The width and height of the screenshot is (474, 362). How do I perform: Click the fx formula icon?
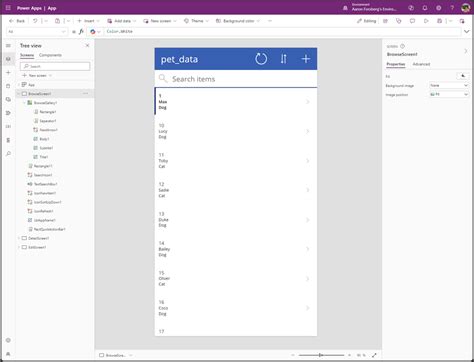point(81,31)
